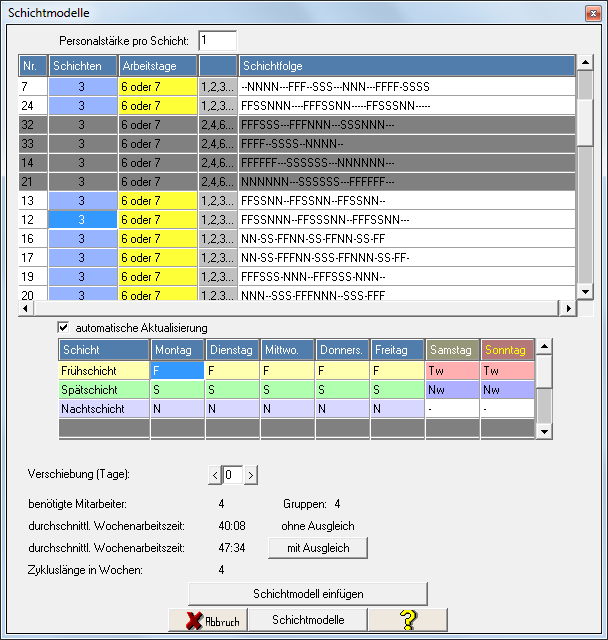The image size is (608, 640).
Task: Click the Schichtfolge column header
Action: click(x=406, y=66)
